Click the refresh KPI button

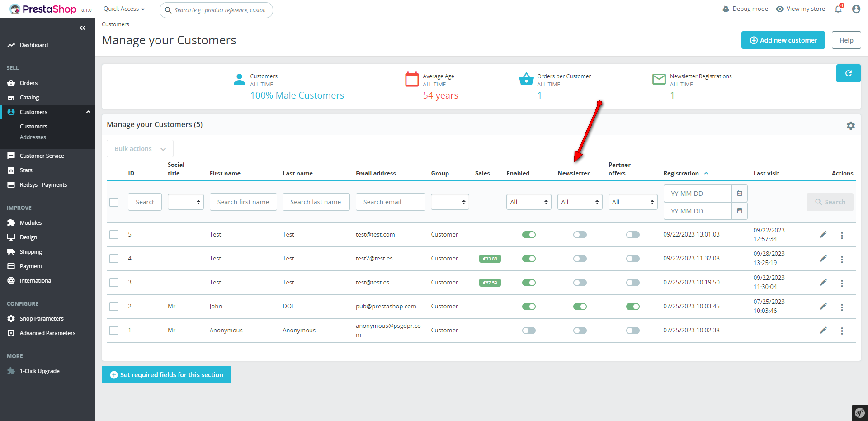click(848, 73)
